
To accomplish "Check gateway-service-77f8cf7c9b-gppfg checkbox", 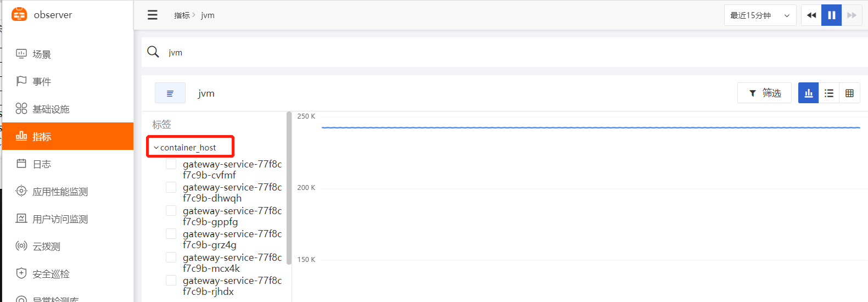I will 171,211.
